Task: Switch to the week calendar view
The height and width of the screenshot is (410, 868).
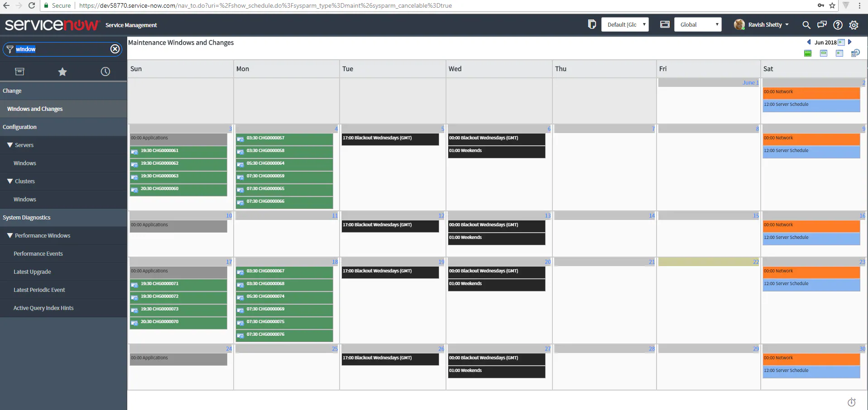Action: [824, 53]
